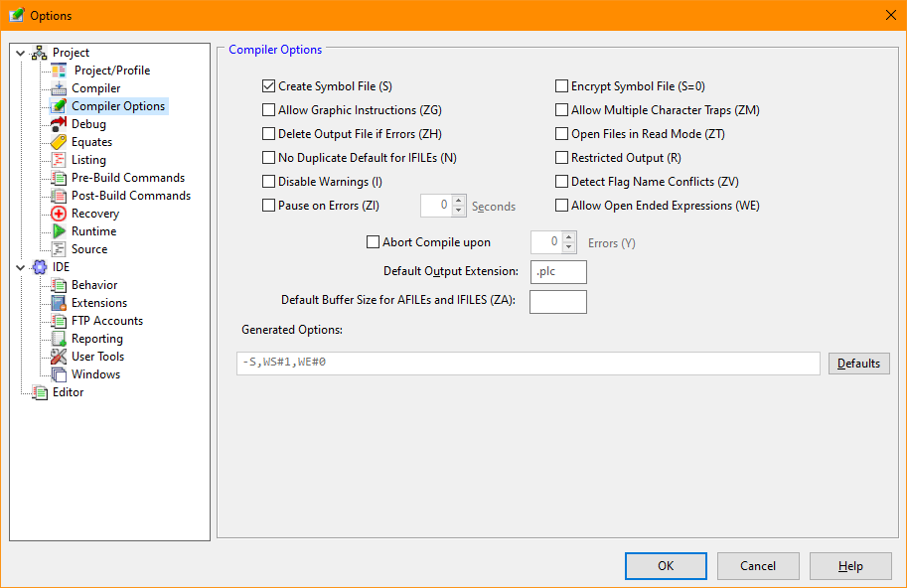Click the Runtime green play icon
The image size is (907, 588).
pos(59,231)
